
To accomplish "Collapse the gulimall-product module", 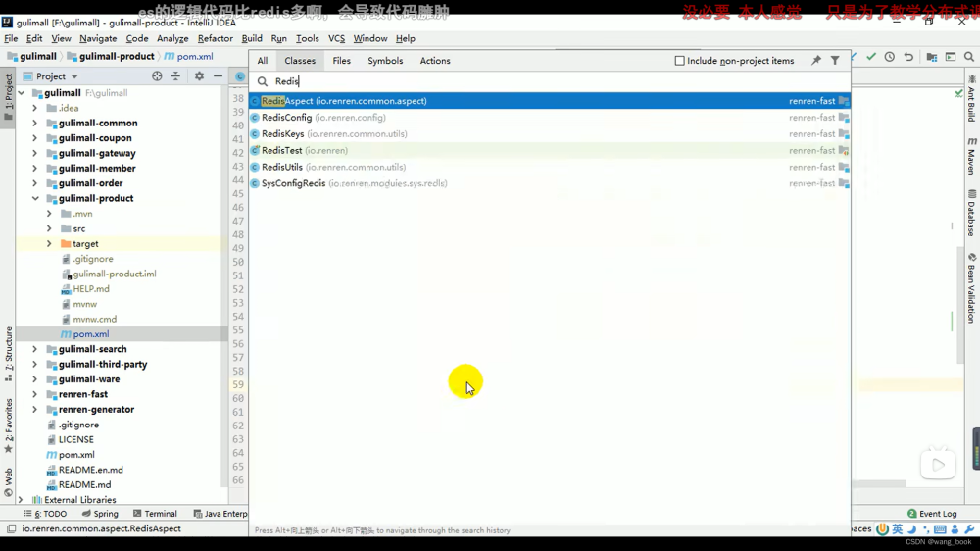I will point(35,198).
